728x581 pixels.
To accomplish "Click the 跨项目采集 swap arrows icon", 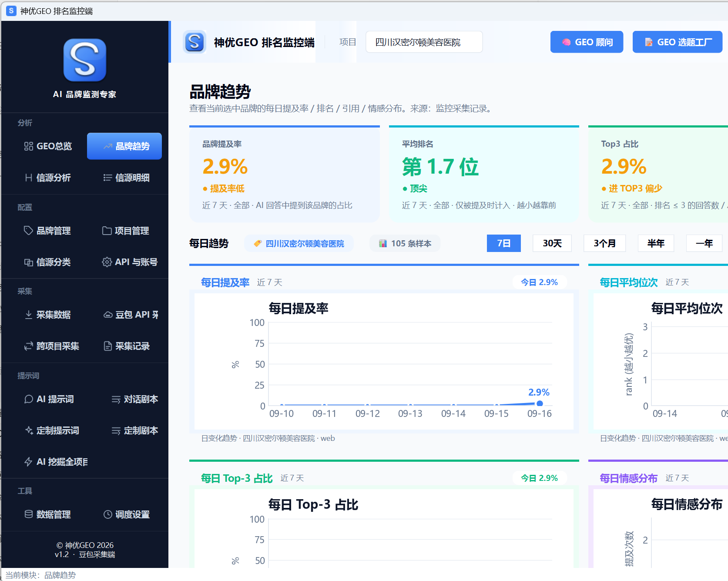I will click(x=29, y=346).
